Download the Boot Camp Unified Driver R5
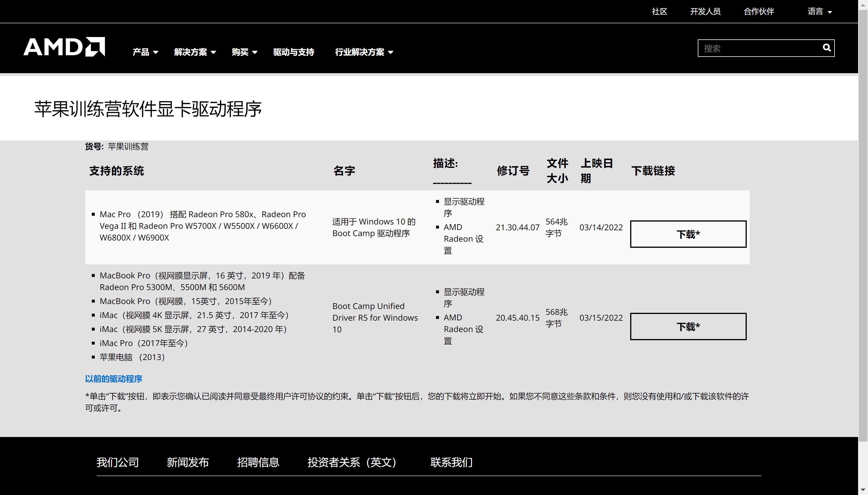 click(x=688, y=327)
